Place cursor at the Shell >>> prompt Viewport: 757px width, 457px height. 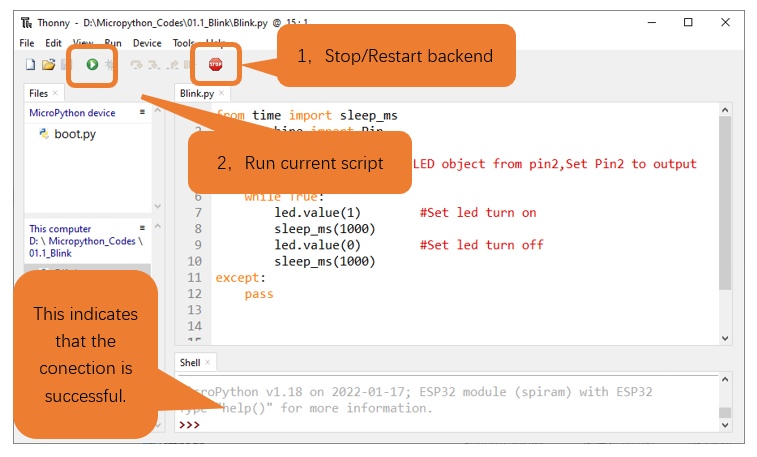pos(189,425)
